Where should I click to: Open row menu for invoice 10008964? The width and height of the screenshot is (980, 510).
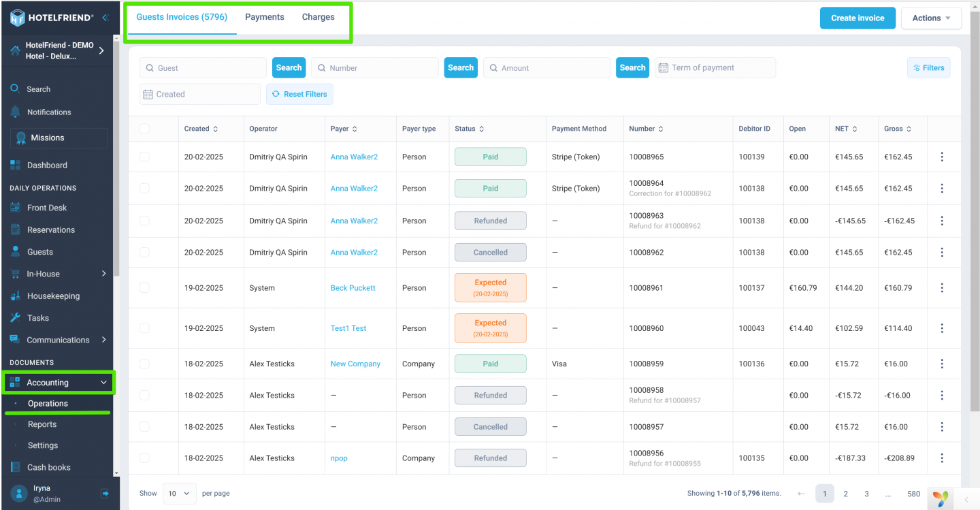click(942, 189)
